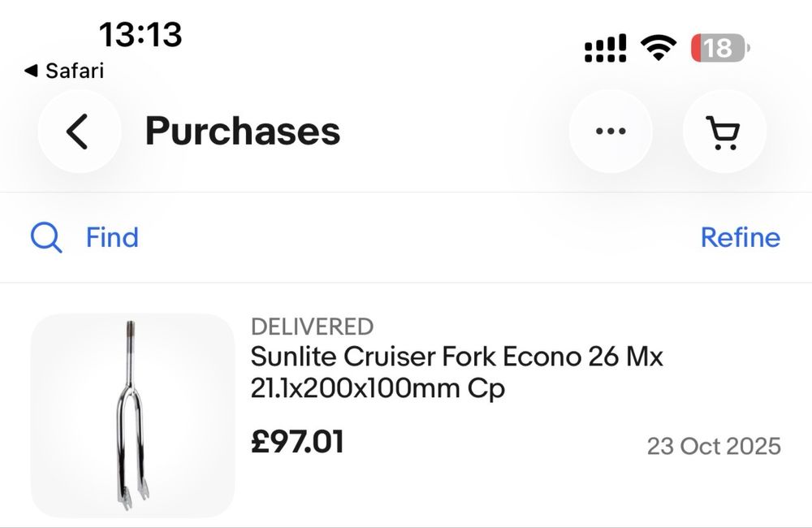Tap the 21.1x200x100mm Cp description line
Viewport: 812px width, 528px height.
[378, 389]
